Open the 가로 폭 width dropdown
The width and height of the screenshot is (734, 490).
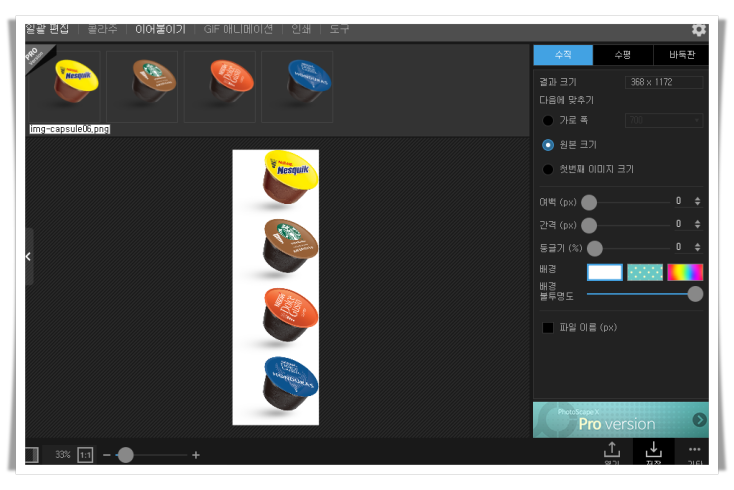pos(664,120)
